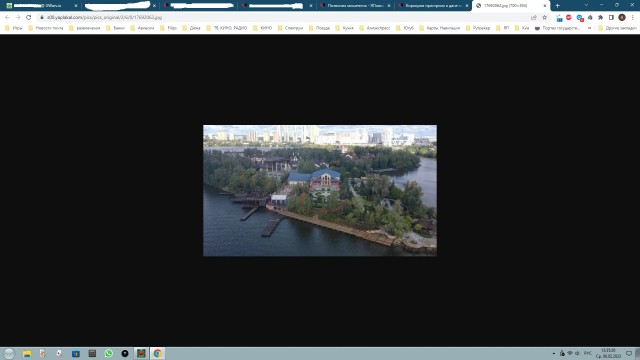Open the 'Карты, Навигация' bookmark folder
This screenshot has width=640, height=360.
(x=440, y=28)
